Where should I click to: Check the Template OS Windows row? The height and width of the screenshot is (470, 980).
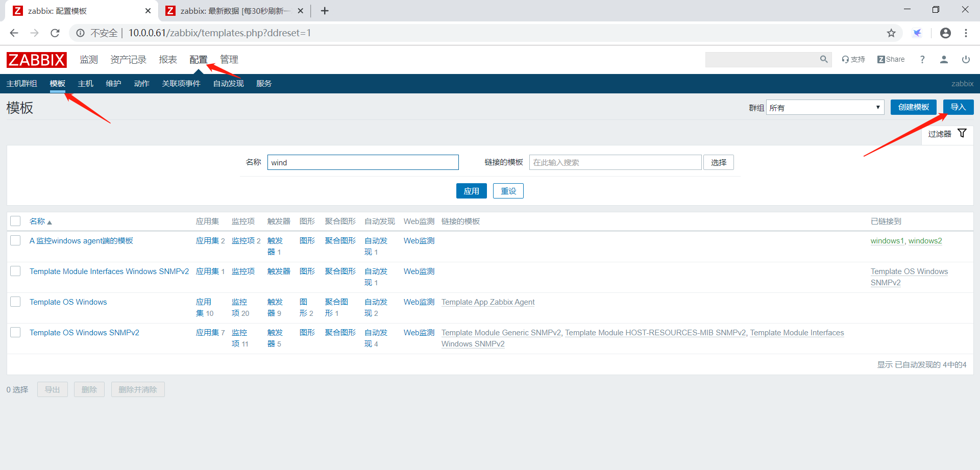pos(15,302)
